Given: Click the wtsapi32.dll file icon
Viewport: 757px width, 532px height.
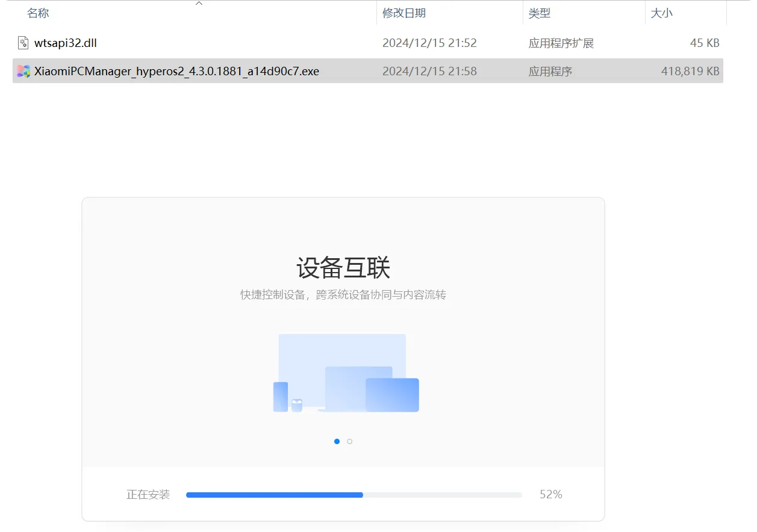Looking at the screenshot, I should pos(23,43).
